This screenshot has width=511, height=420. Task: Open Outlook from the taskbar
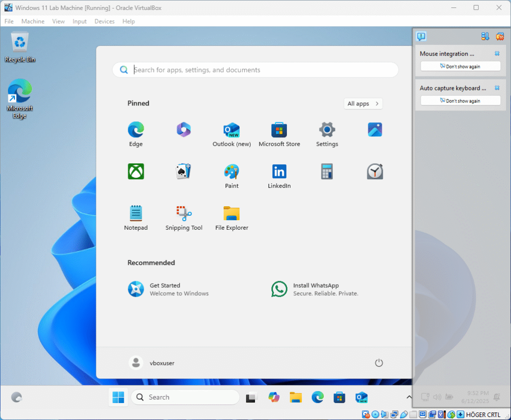(361, 397)
